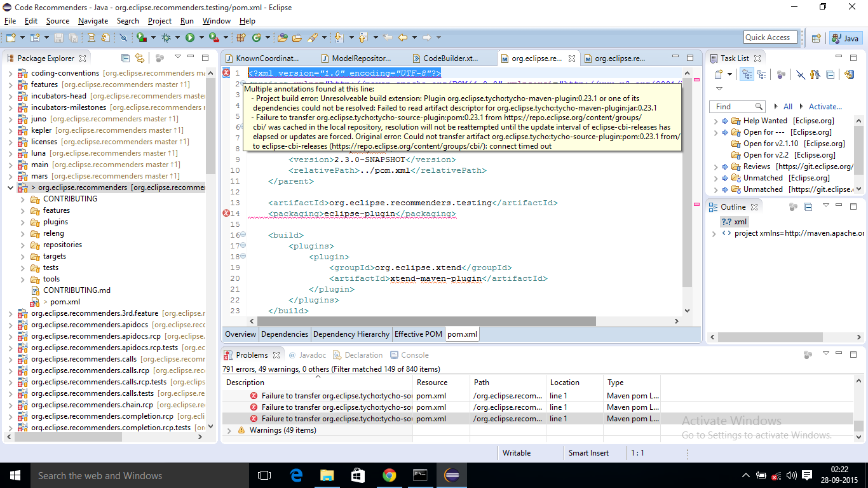Click the Package Explorer vertical scrollbar

click(211, 127)
